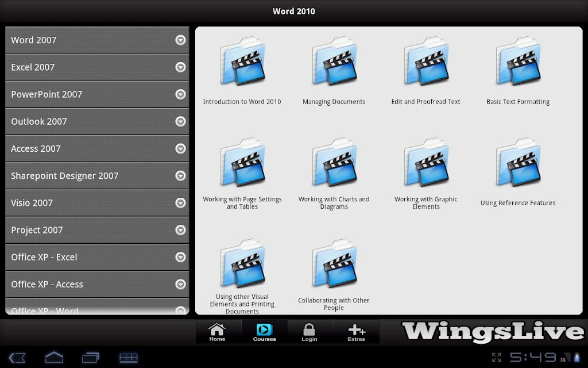The image size is (588, 368).
Task: Switch to the Courses tab
Action: (x=264, y=332)
